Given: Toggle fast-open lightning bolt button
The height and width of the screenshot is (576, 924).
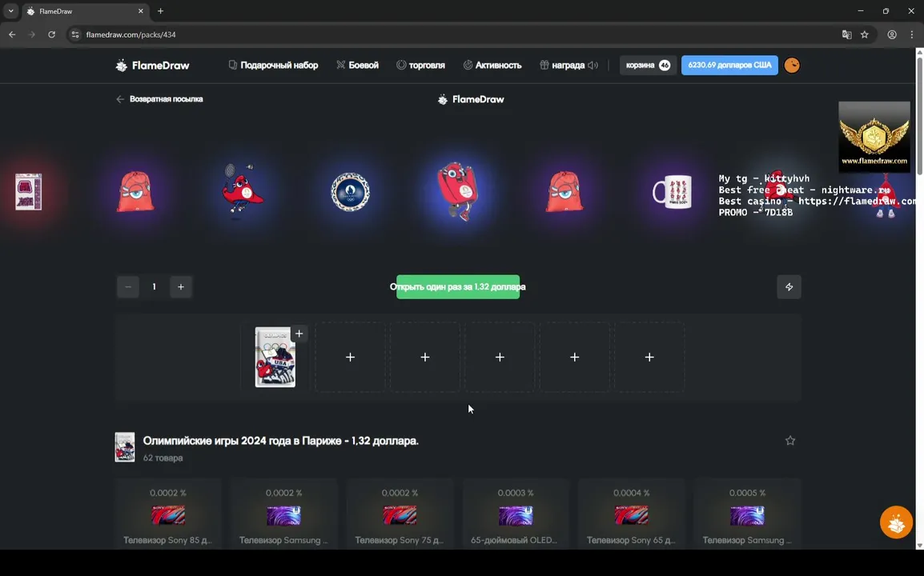Looking at the screenshot, I should pyautogui.click(x=789, y=287).
